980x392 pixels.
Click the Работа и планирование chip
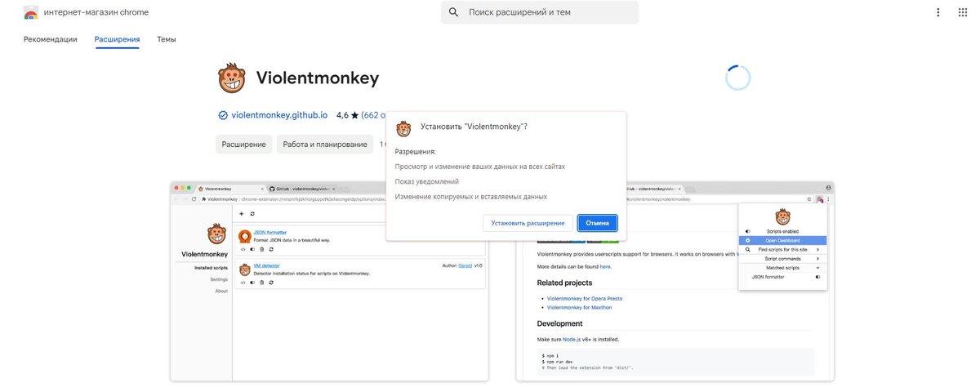(x=325, y=145)
